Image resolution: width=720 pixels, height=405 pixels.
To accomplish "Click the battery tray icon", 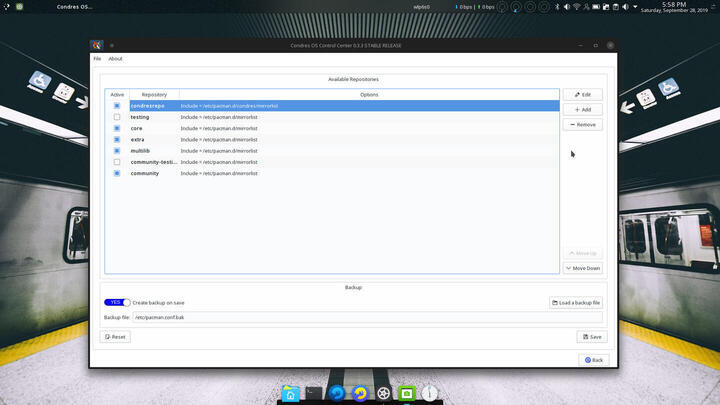I will 596,7.
